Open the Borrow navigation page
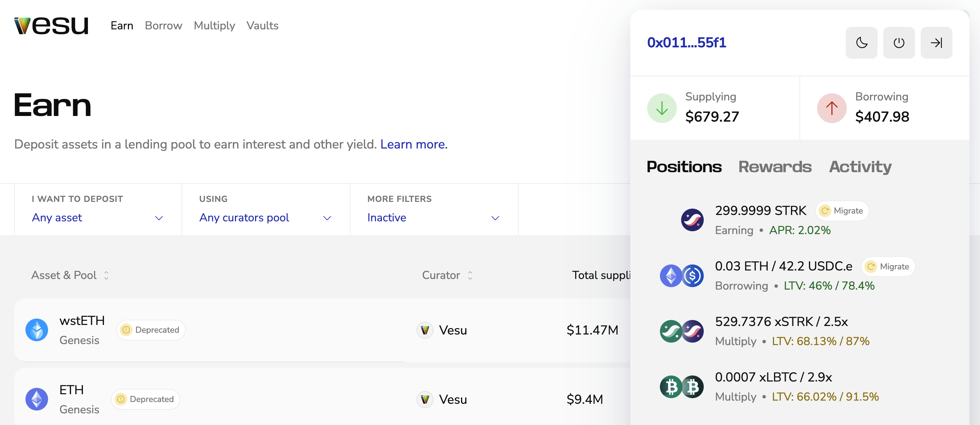This screenshot has height=425, width=980. point(163,25)
